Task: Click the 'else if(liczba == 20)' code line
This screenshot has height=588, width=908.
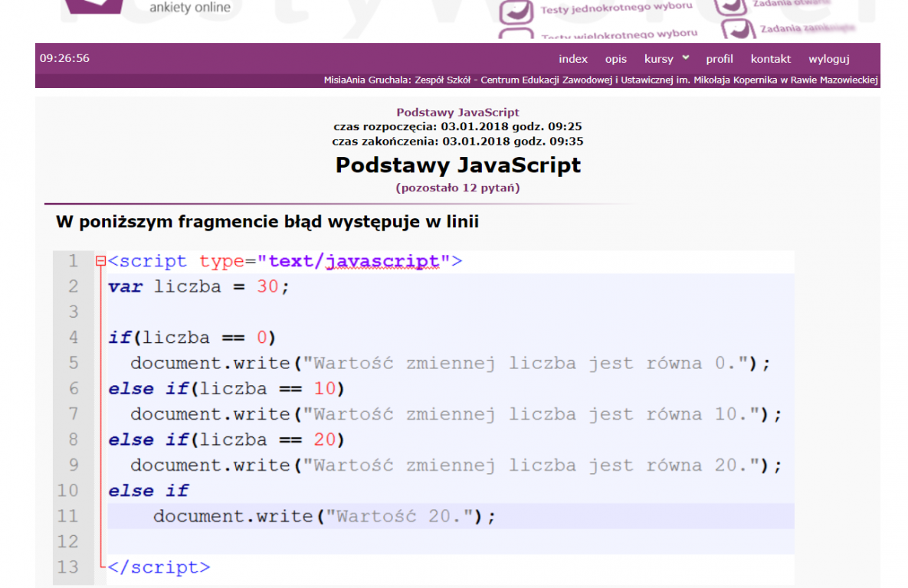Action: pos(226,439)
